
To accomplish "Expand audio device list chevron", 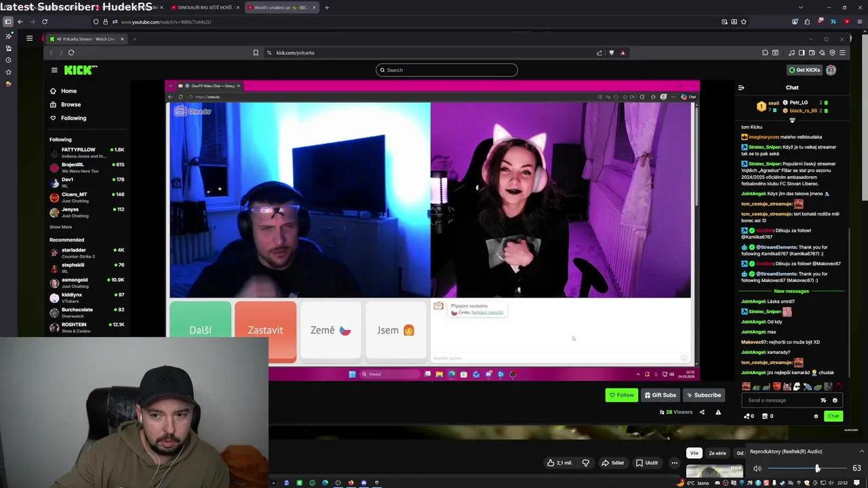I will pyautogui.click(x=861, y=451).
